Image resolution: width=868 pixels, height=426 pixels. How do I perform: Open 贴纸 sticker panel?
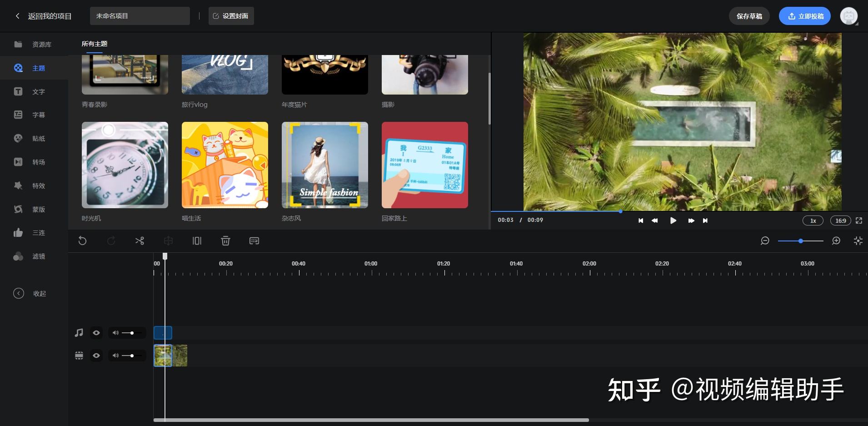tap(34, 138)
